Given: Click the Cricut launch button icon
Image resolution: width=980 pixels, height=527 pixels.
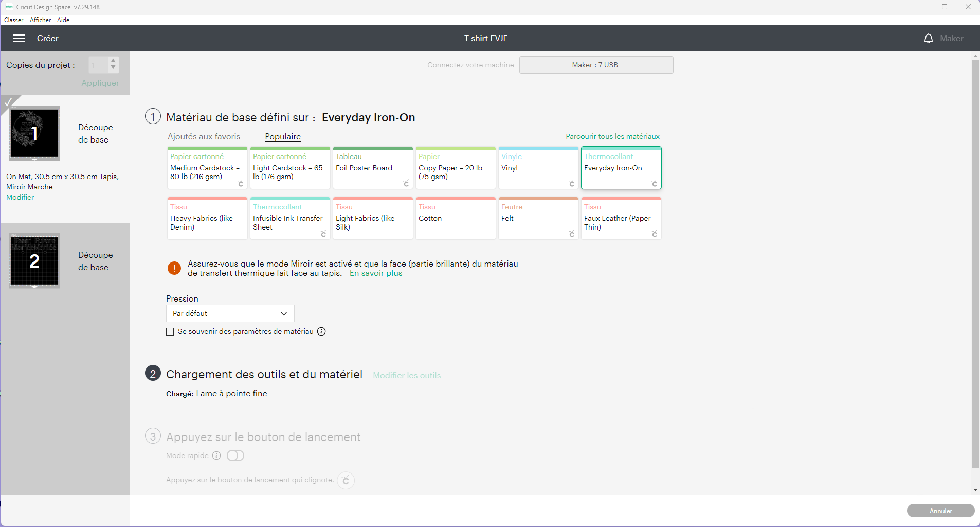Looking at the screenshot, I should [346, 480].
